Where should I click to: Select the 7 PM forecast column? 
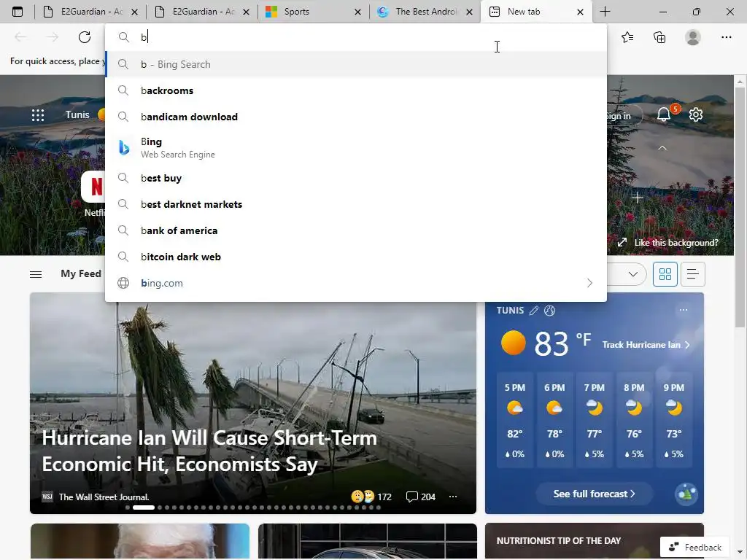point(594,421)
